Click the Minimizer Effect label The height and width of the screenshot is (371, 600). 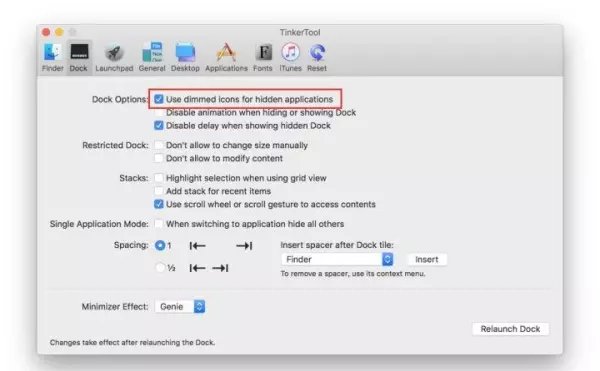[115, 307]
